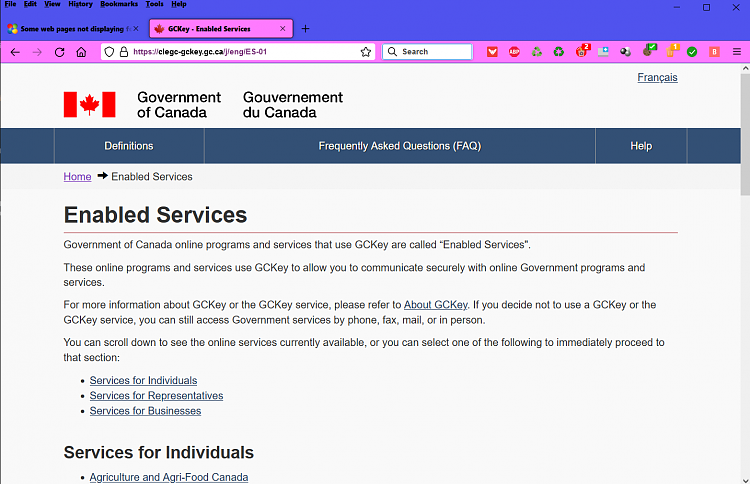
Task: Open Help in the blue navigation bar
Action: click(641, 146)
